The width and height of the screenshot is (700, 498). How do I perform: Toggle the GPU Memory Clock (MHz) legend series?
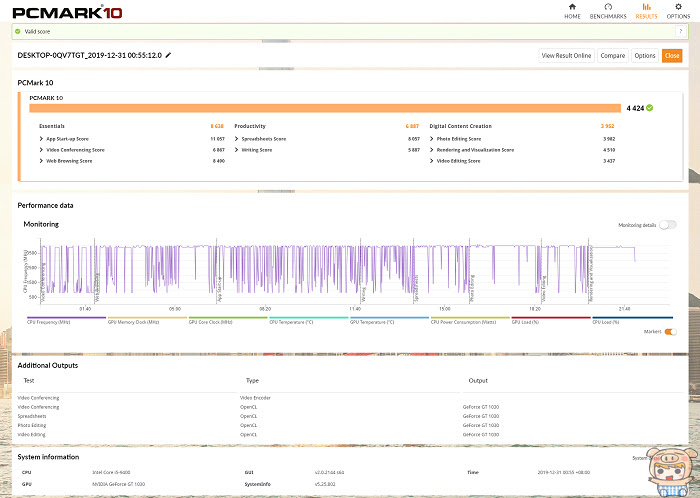(147, 320)
